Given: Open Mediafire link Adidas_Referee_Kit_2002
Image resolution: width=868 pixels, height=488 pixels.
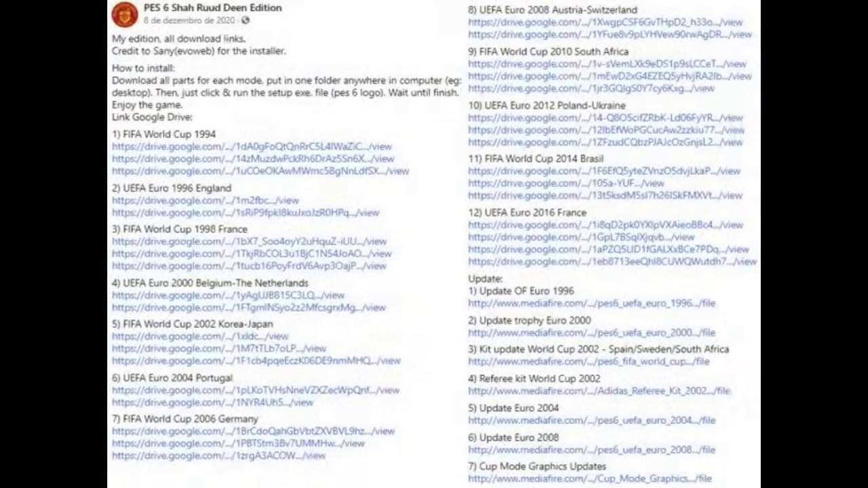Looking at the screenshot, I should (x=599, y=391).
